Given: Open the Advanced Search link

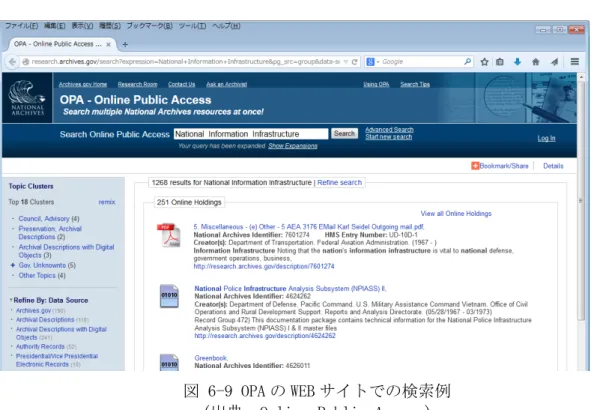Looking at the screenshot, I should [389, 130].
